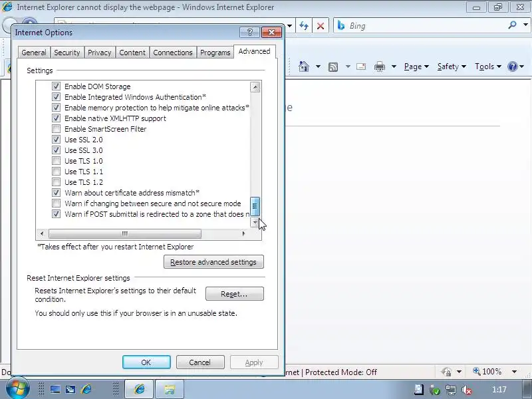
Task: Open the Feeds dropdown arrow
Action: coord(348,66)
